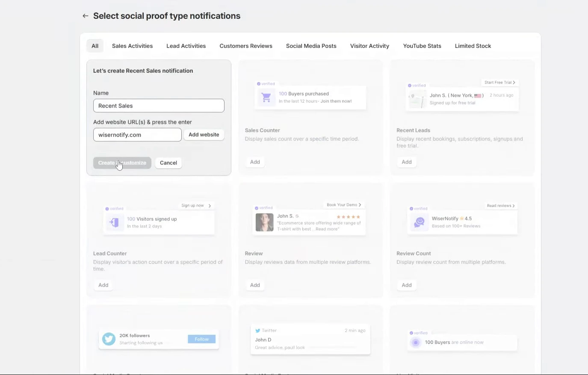Select the Visitor Activity tab
This screenshot has height=375, width=588.
tap(369, 46)
